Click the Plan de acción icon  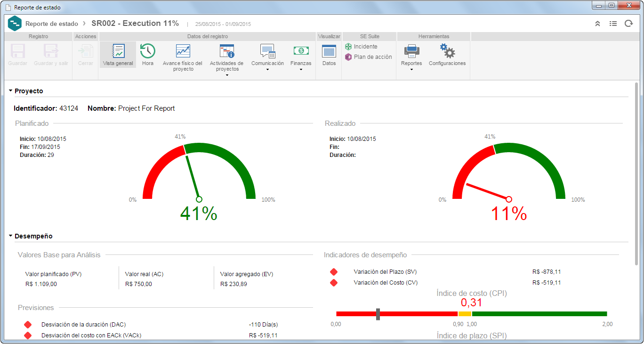click(x=348, y=57)
